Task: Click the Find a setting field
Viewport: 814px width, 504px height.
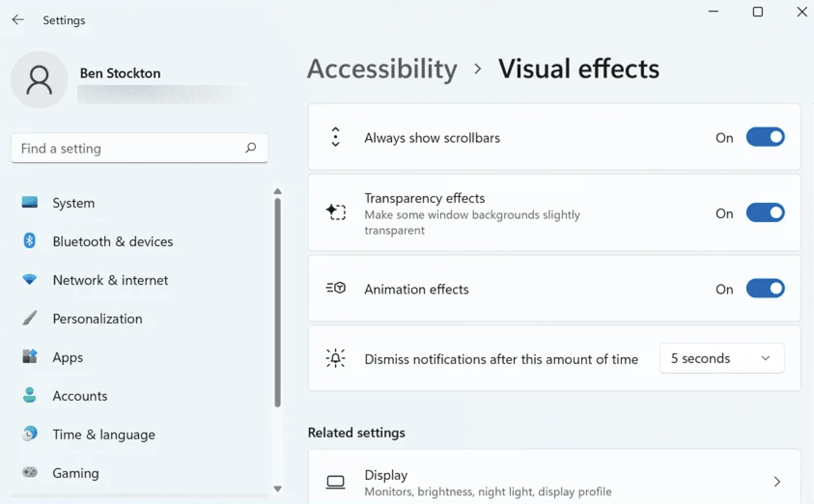Action: tap(140, 148)
